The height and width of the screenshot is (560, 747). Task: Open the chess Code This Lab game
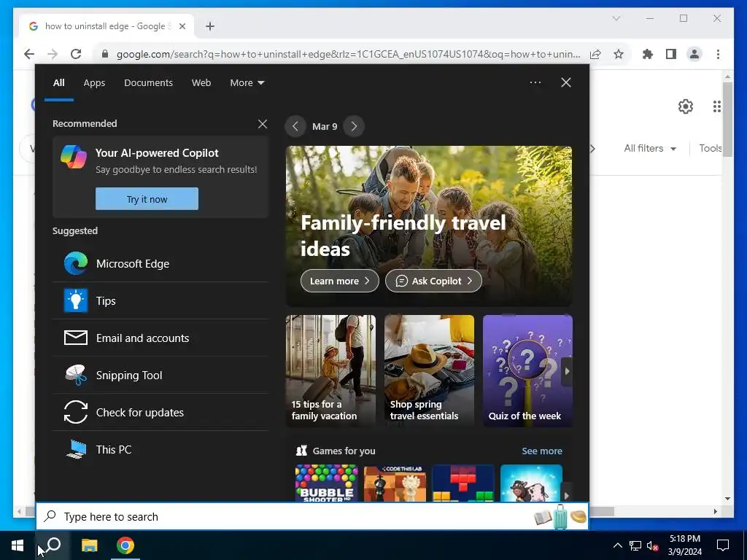(395, 483)
